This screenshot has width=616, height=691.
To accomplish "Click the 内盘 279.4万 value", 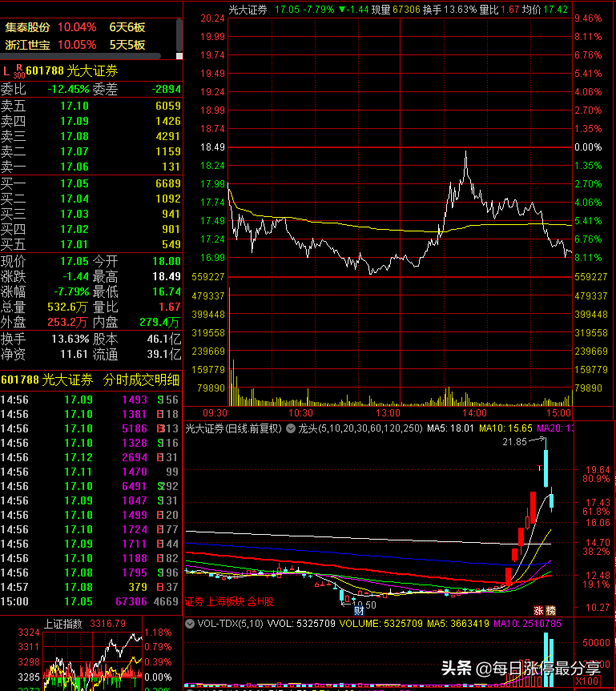I will 160,322.
